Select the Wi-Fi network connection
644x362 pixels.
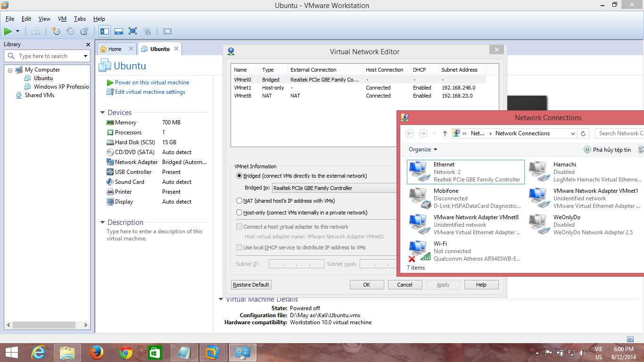click(465, 251)
